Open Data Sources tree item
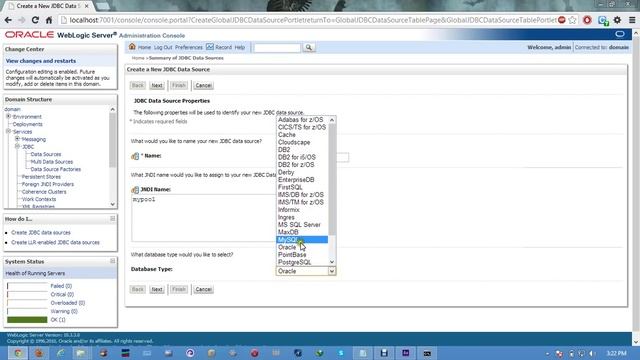 click(46, 154)
